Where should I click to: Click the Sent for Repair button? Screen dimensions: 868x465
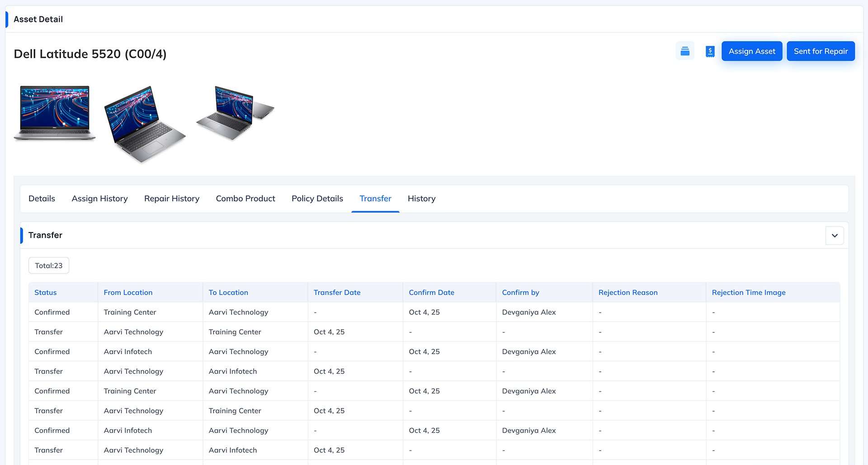click(820, 51)
